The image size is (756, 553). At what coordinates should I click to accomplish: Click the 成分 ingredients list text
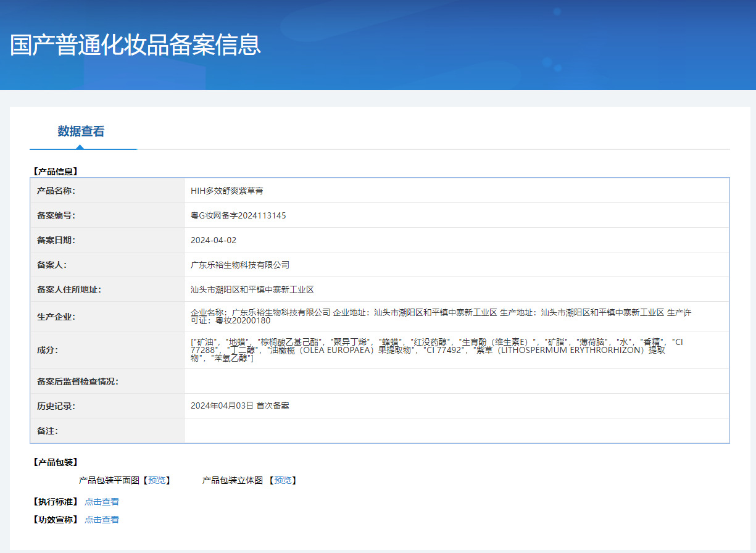click(x=437, y=350)
